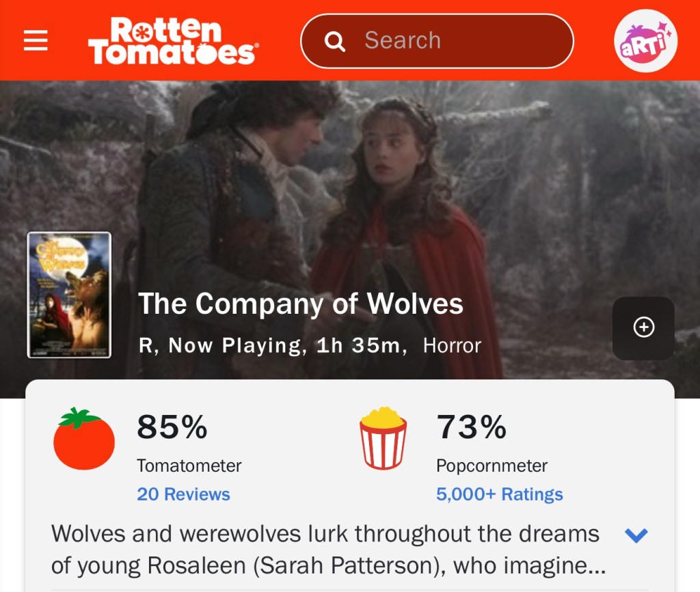Open the aRTi assistant icon
700x592 pixels.
[x=645, y=41]
